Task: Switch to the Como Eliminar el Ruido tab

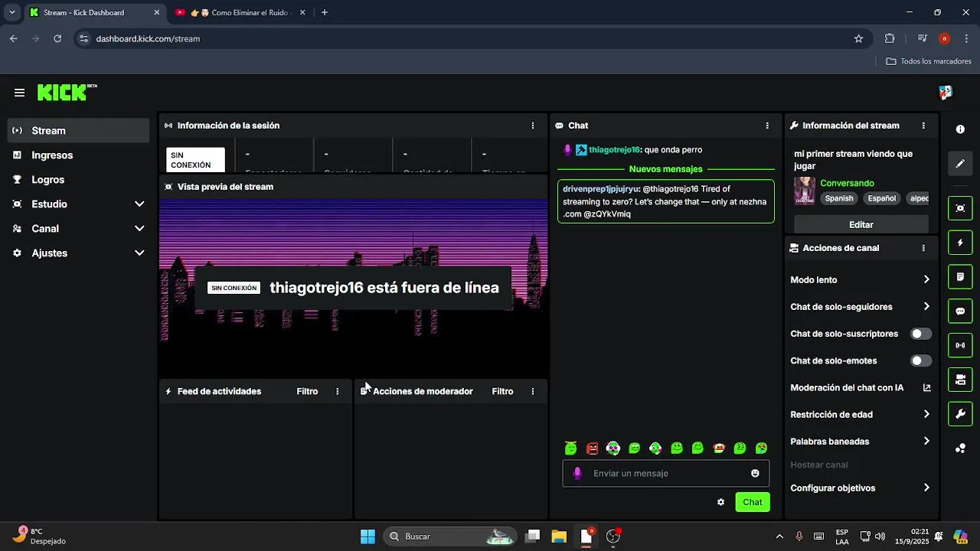Action: [240, 12]
